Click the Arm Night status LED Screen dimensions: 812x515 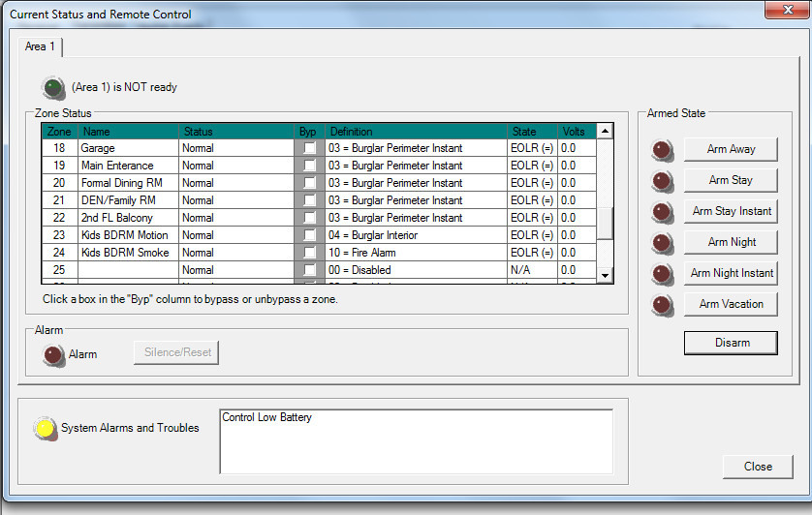[663, 243]
